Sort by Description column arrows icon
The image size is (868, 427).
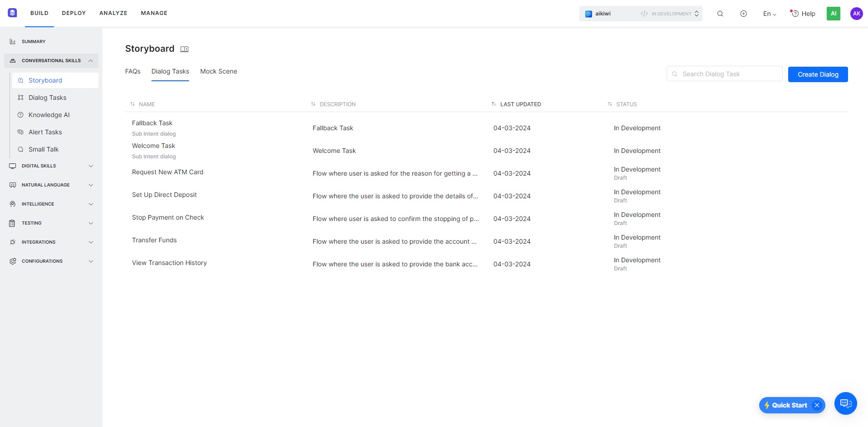coord(313,104)
